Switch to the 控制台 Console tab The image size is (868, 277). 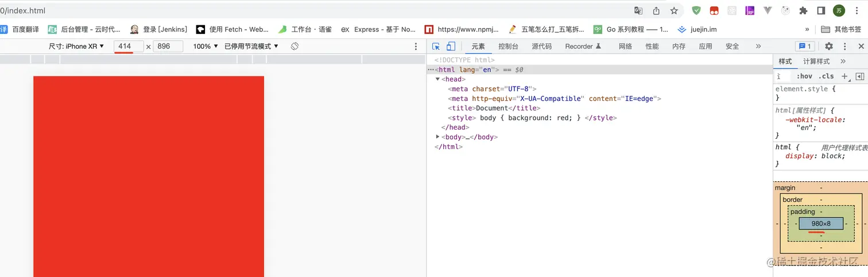point(509,46)
